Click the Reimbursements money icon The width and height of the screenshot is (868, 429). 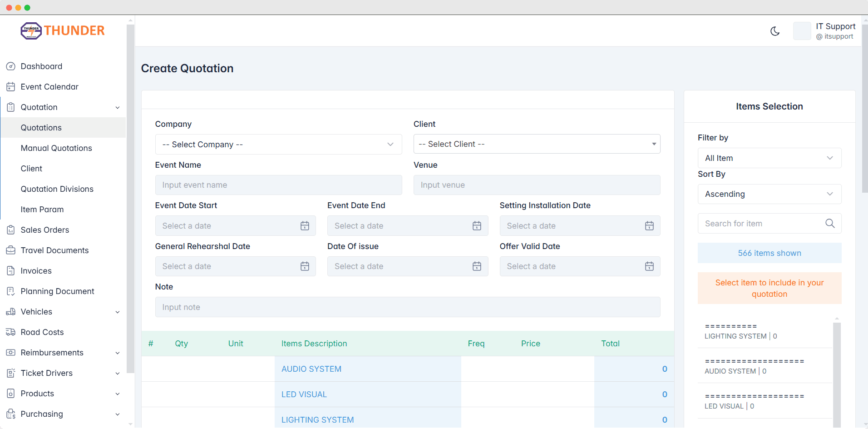pyautogui.click(x=11, y=353)
